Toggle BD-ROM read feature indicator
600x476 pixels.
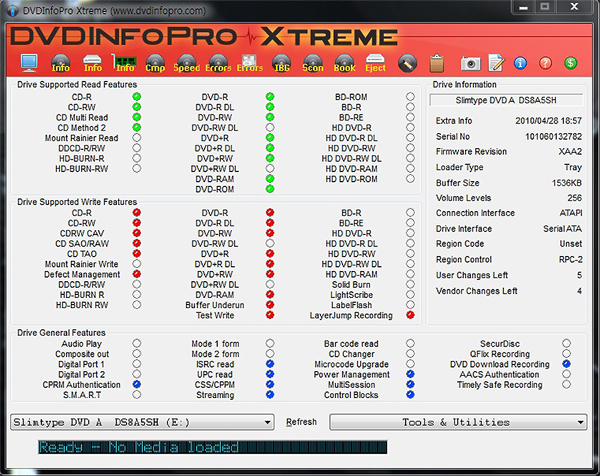coord(410,96)
